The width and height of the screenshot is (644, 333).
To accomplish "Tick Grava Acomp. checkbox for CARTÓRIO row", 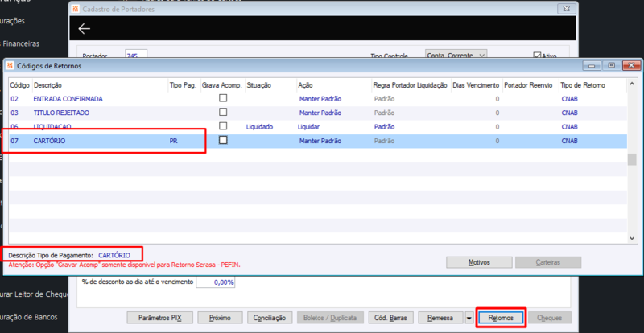I will click(223, 140).
